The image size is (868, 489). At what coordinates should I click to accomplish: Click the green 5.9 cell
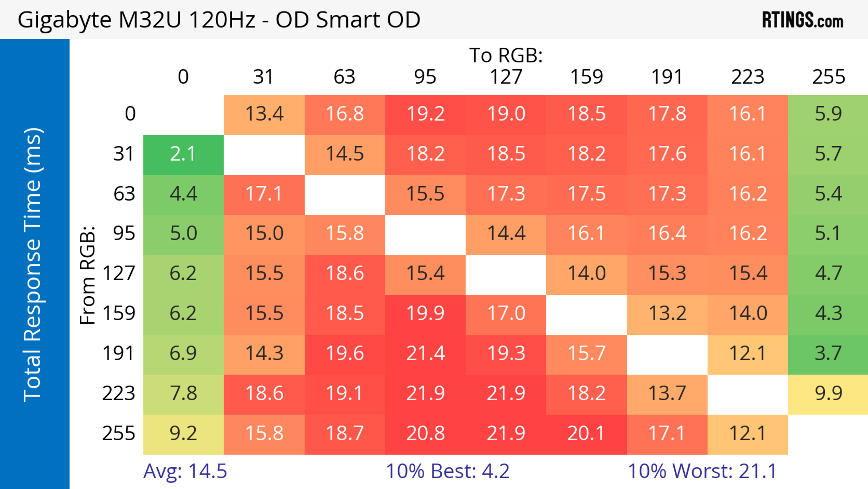click(828, 114)
